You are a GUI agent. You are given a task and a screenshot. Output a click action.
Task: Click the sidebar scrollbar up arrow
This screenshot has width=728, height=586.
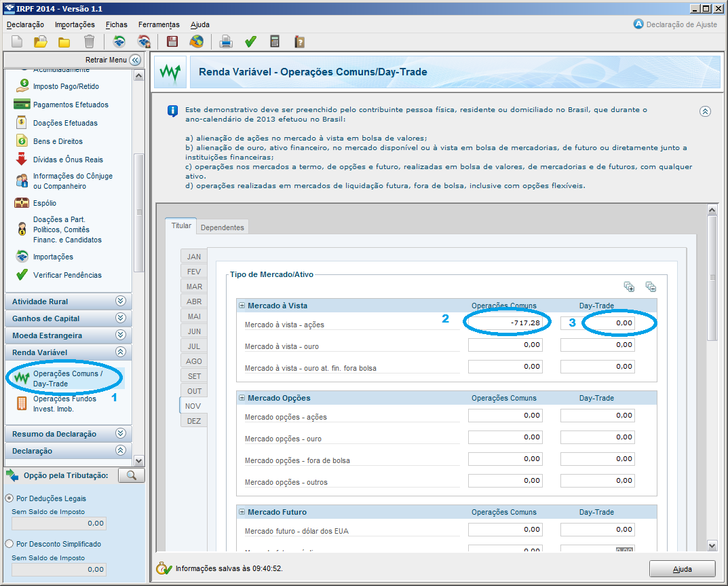[x=139, y=76]
